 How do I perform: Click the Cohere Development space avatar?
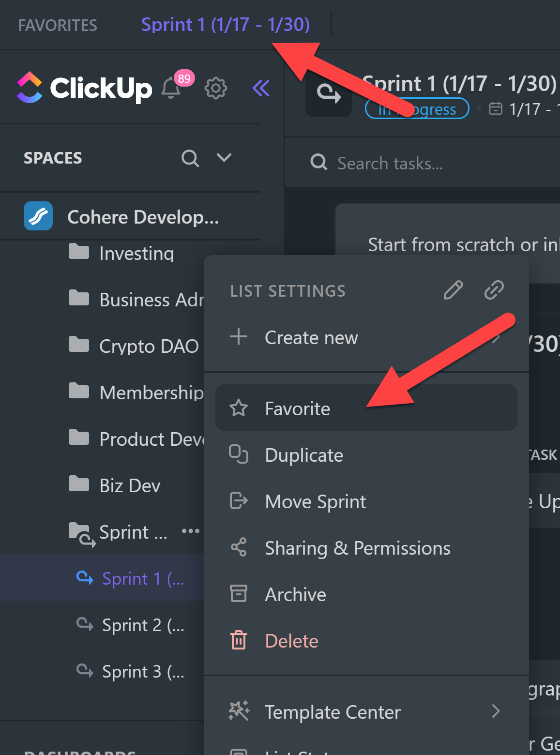38,216
